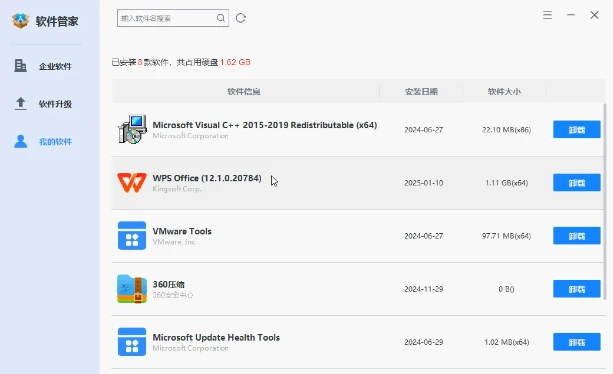Select Microsoft Update Health Tools name
This screenshot has width=613, height=374.
pos(216,338)
